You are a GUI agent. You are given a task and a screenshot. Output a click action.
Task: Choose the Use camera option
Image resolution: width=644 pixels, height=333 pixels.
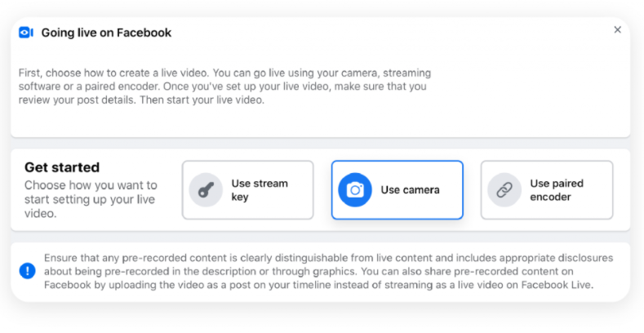[398, 190]
